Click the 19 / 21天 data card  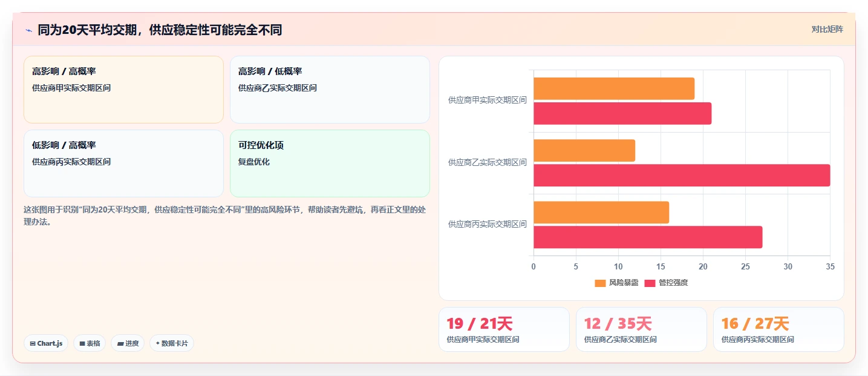[x=504, y=329]
